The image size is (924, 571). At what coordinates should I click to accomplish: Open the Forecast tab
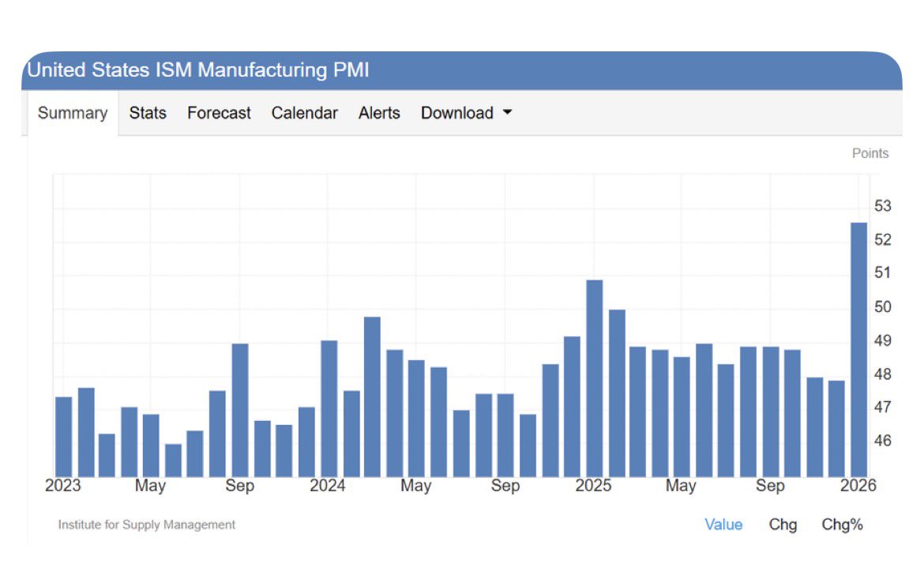(219, 113)
